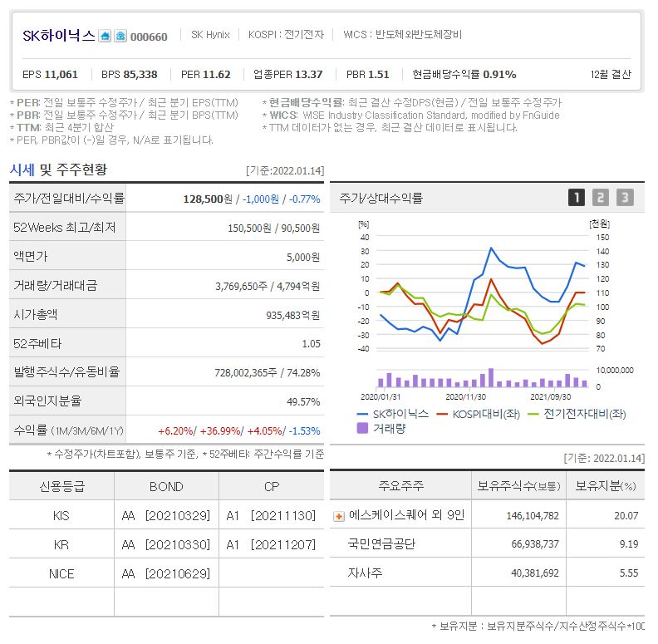Click the SK하이닉스 blue line legend
This screenshot has height=644, width=658.
[392, 414]
